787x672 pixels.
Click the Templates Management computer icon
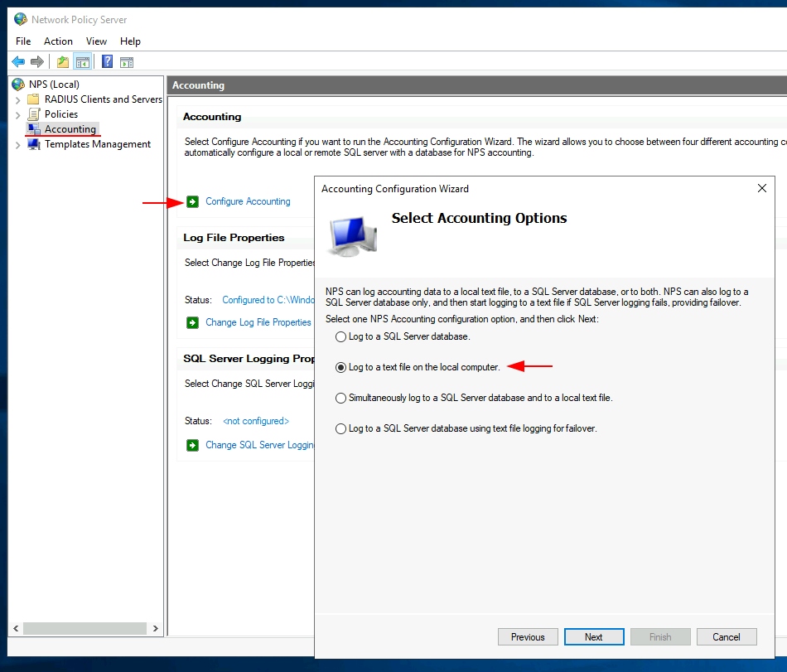coord(34,144)
